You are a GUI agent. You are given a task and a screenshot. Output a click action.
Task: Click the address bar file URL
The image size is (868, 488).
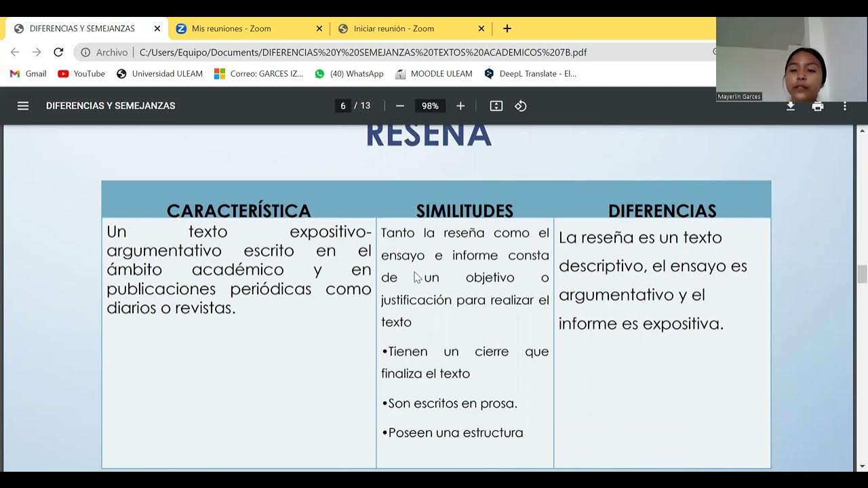363,52
